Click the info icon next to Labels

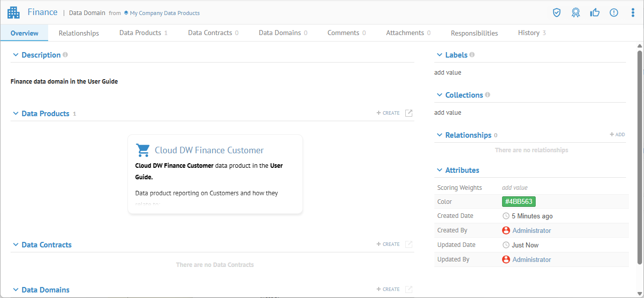[x=472, y=55]
